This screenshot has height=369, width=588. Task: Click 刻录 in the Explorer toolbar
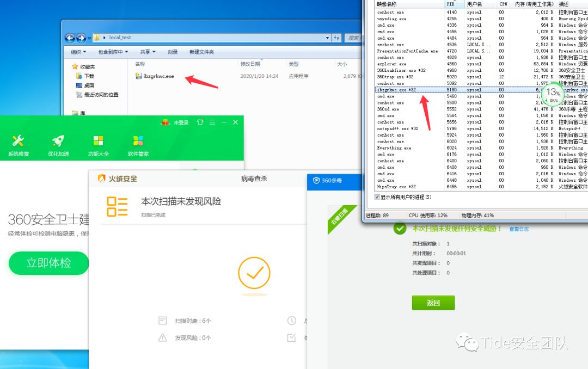click(173, 52)
